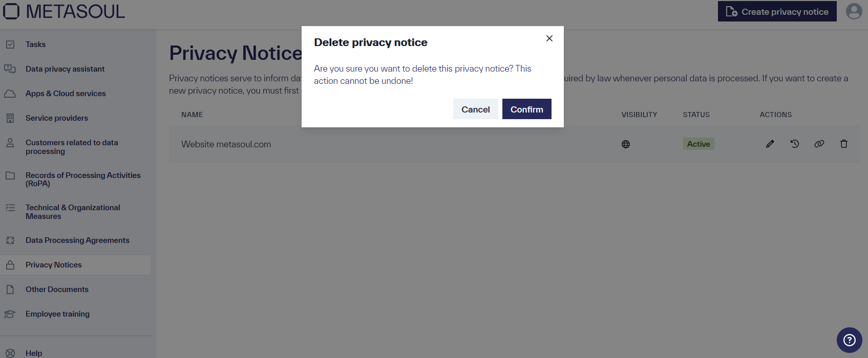868x358 pixels.
Task: Click the trash icon to delete the notice
Action: [x=844, y=144]
